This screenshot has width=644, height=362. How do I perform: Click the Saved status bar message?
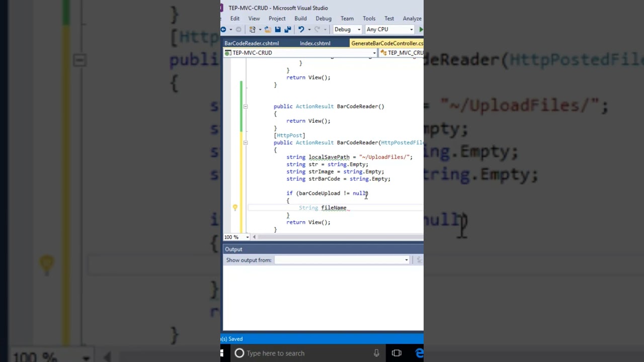[232, 339]
